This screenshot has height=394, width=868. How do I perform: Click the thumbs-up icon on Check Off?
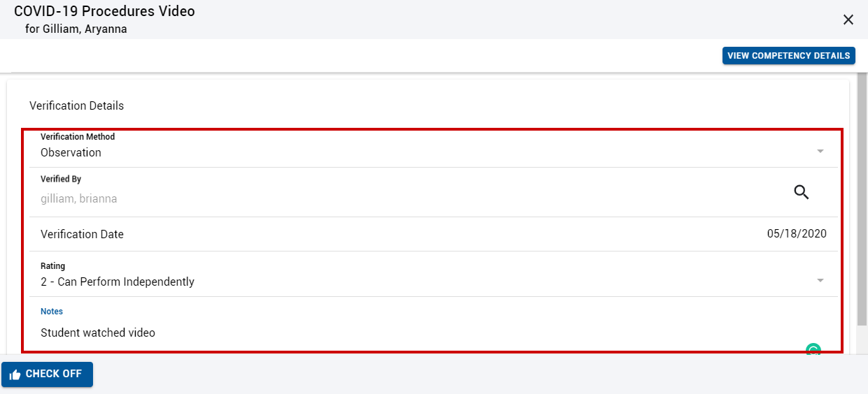(x=15, y=375)
